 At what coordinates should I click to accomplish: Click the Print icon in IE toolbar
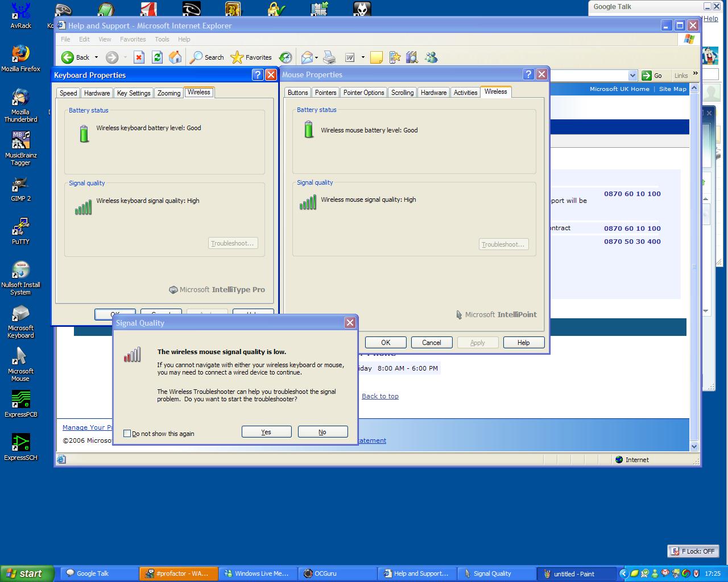coord(329,57)
